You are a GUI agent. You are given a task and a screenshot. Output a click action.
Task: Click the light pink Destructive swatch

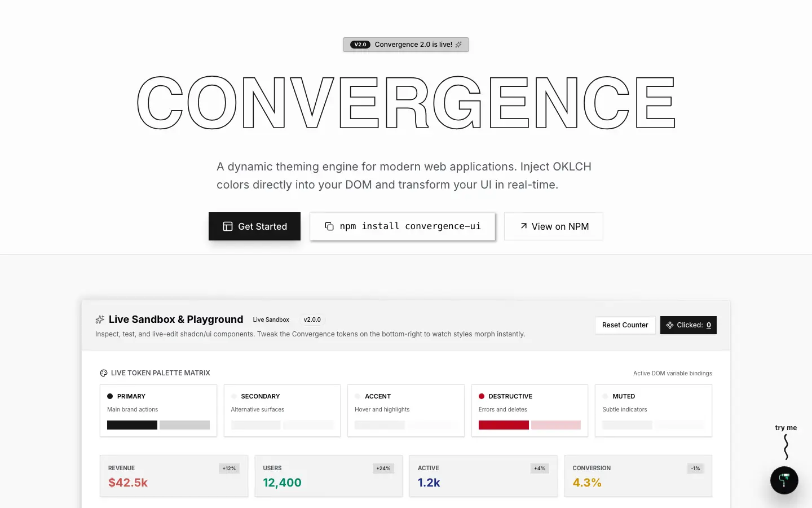pyautogui.click(x=556, y=425)
